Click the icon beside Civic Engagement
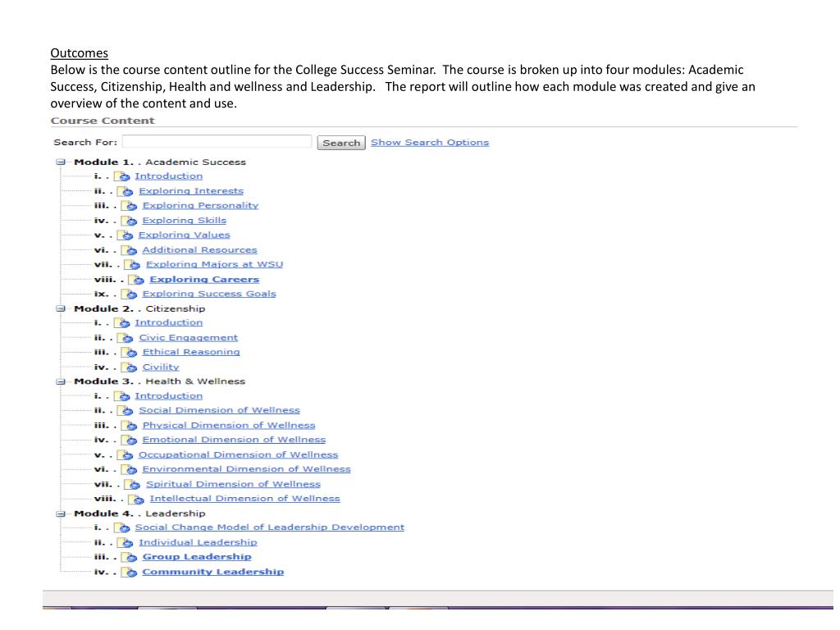This screenshot has height=630, width=840. tap(126, 338)
